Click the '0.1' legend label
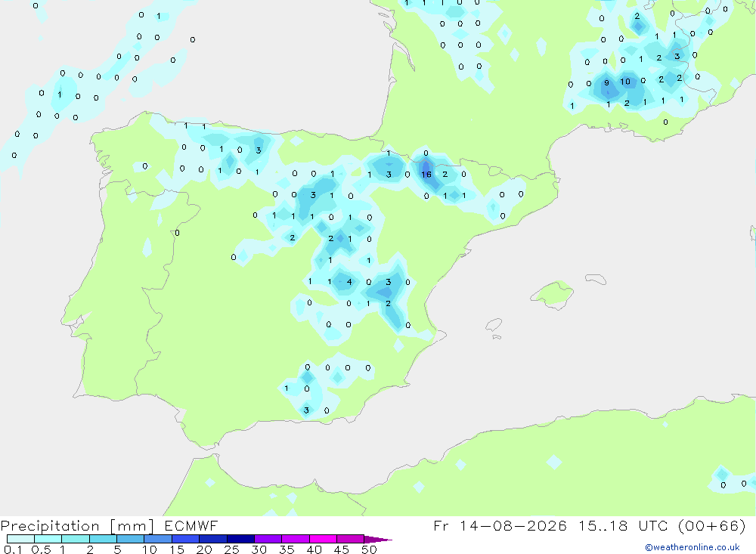 (13, 549)
